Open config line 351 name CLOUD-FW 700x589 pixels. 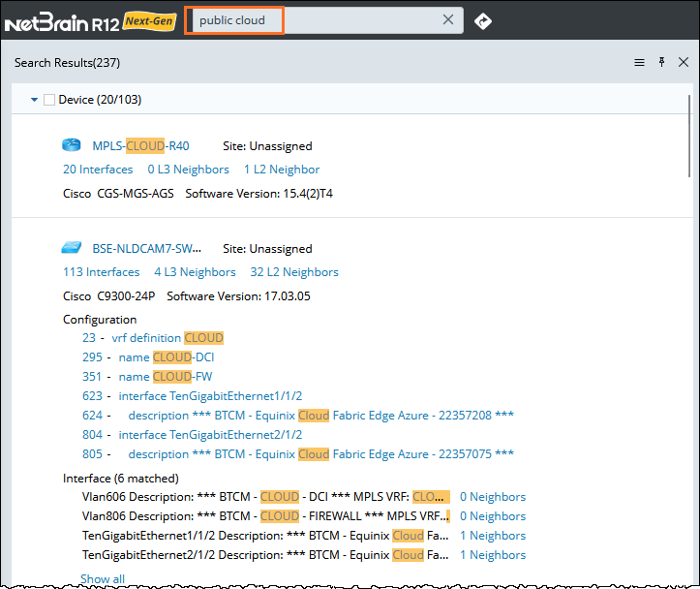pyautogui.click(x=147, y=377)
